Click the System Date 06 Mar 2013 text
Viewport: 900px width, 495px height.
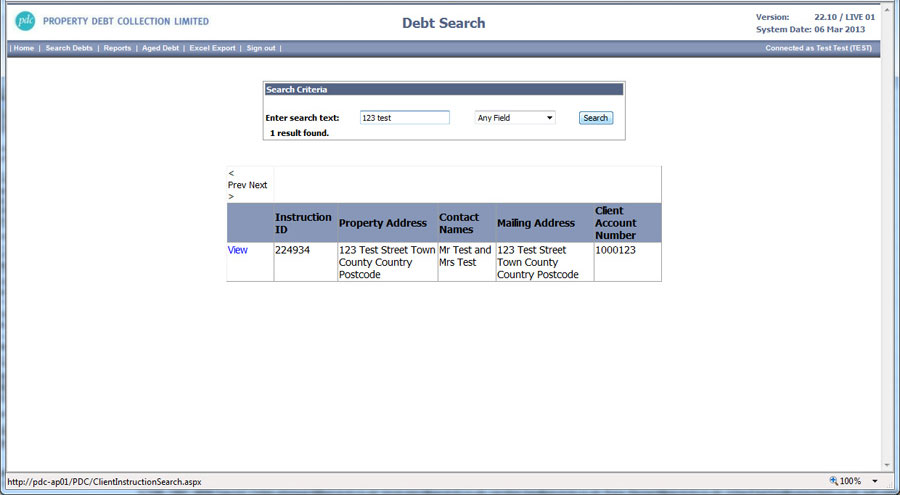pos(810,29)
